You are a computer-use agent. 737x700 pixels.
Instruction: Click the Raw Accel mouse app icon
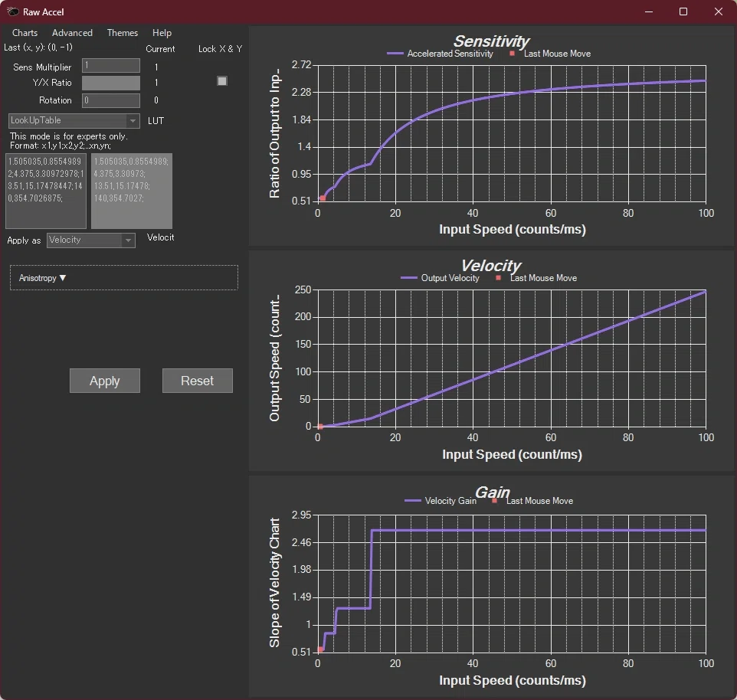coord(13,11)
